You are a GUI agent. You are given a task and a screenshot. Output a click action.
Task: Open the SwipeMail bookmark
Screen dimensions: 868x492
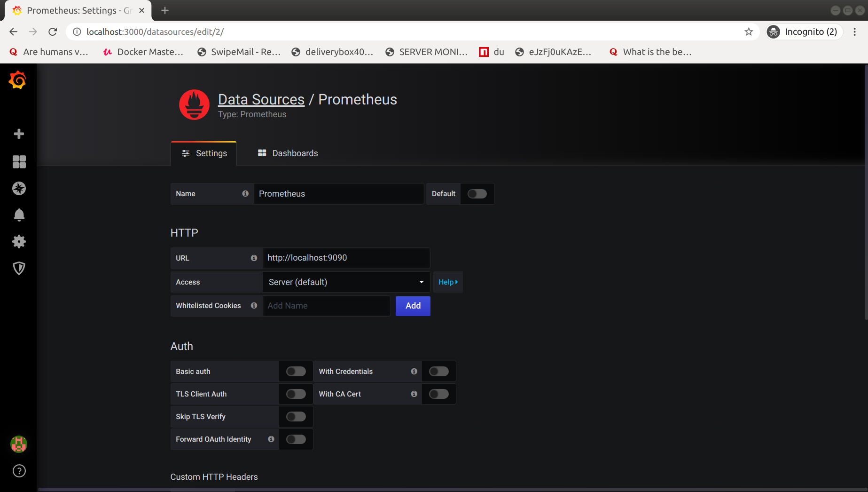(x=239, y=52)
